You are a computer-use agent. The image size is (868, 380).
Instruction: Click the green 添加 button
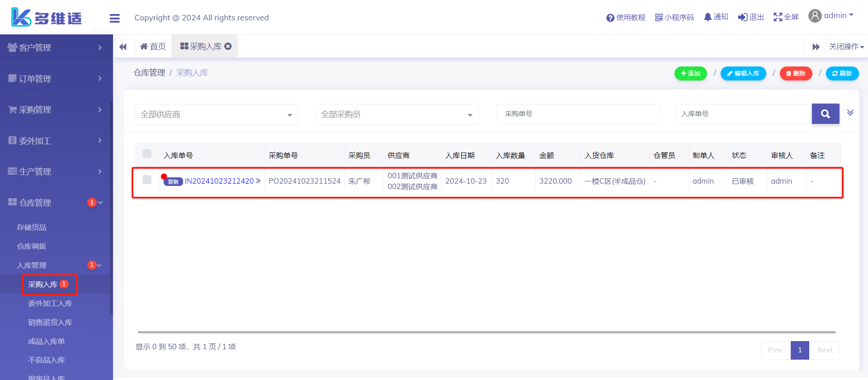coord(690,73)
